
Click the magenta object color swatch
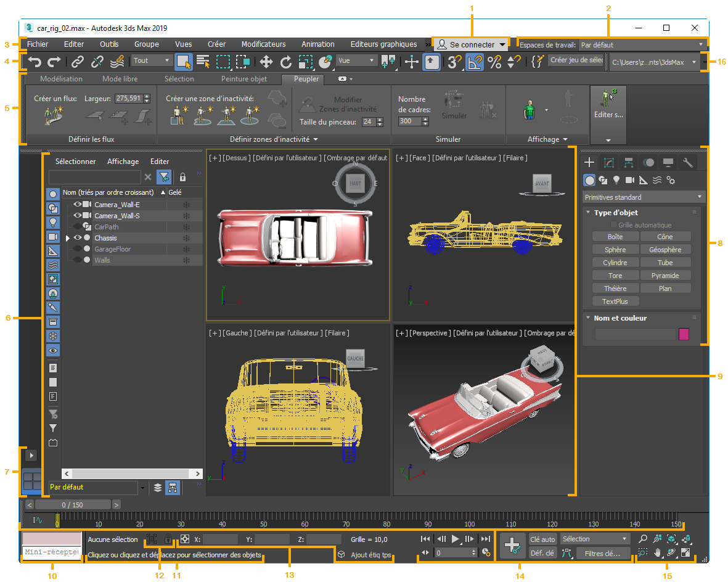(684, 334)
